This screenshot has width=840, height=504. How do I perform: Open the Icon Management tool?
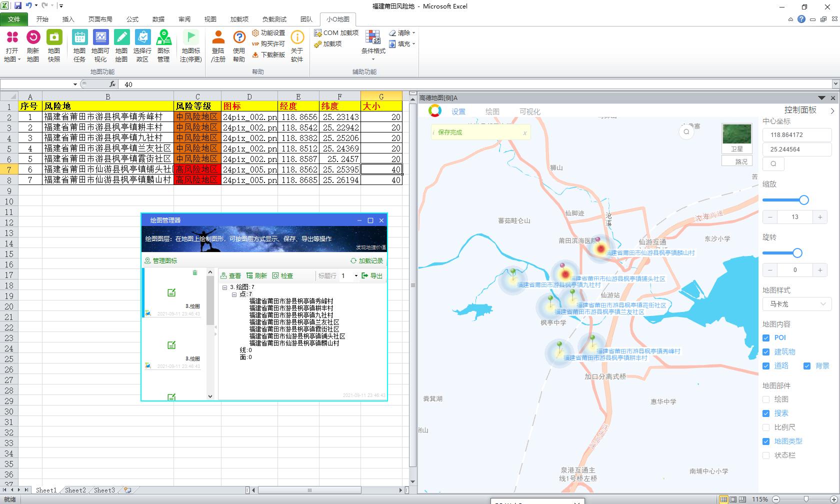(x=163, y=37)
